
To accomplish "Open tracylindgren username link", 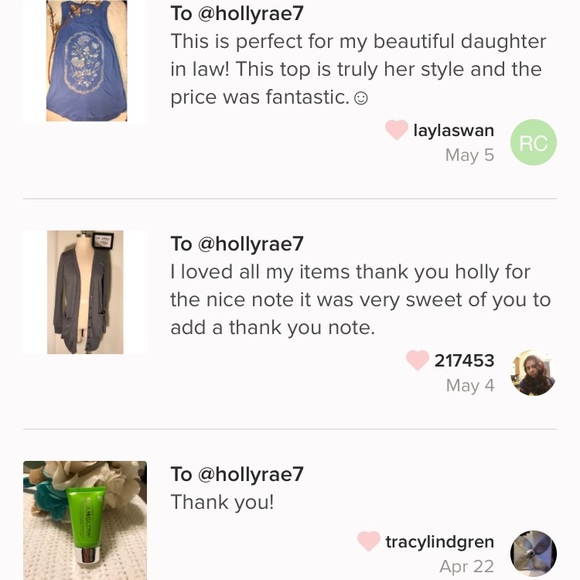I will point(440,542).
